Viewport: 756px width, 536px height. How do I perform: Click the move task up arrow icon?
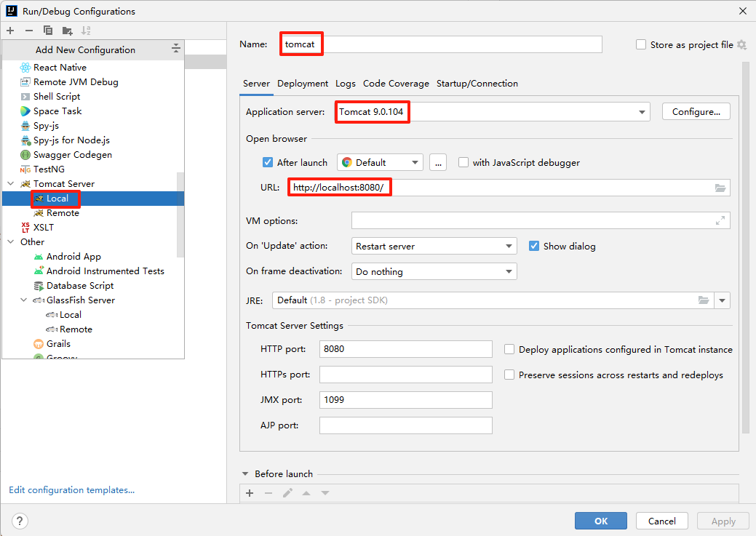click(306, 493)
